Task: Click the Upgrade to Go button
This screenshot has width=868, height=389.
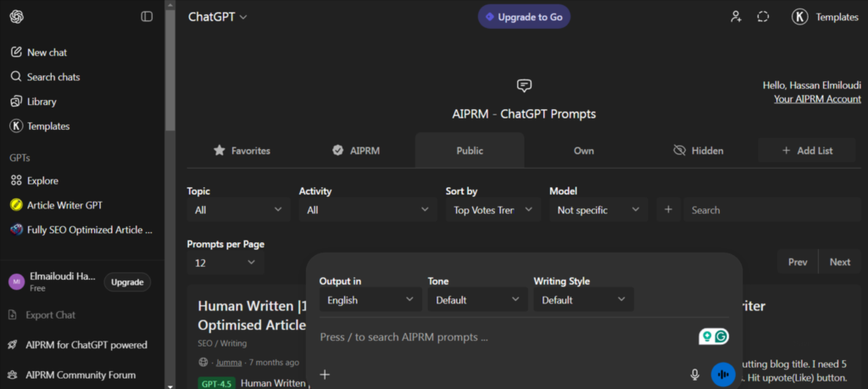Action: pos(524,17)
